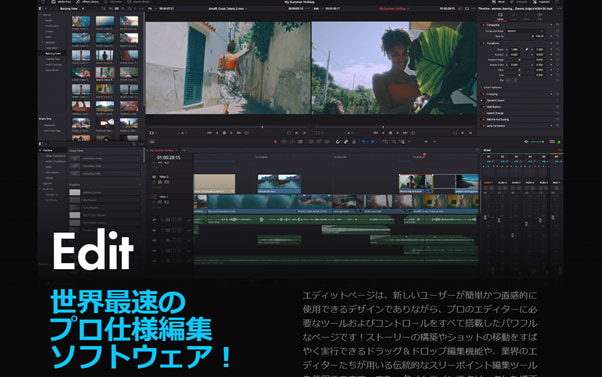Image resolution: width=602 pixels, height=377 pixels.
Task: Toggle the Zoom link chain icon in Inspector
Action: point(527,50)
